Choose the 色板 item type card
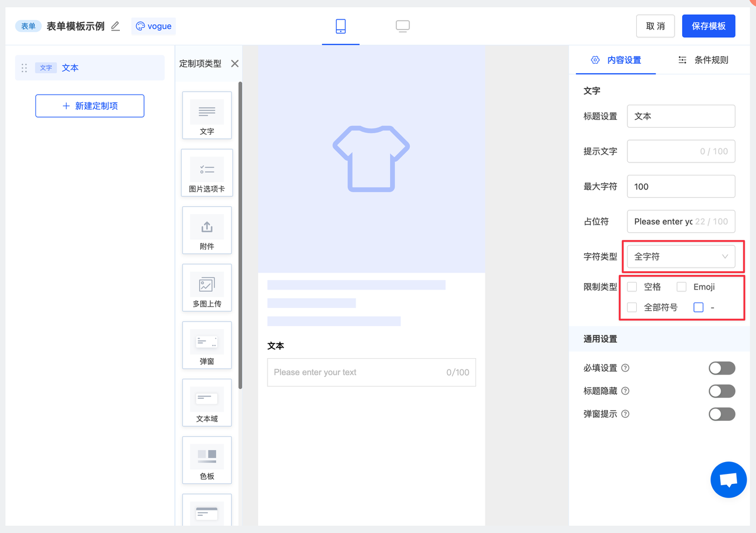This screenshot has height=533, width=756. (x=207, y=460)
